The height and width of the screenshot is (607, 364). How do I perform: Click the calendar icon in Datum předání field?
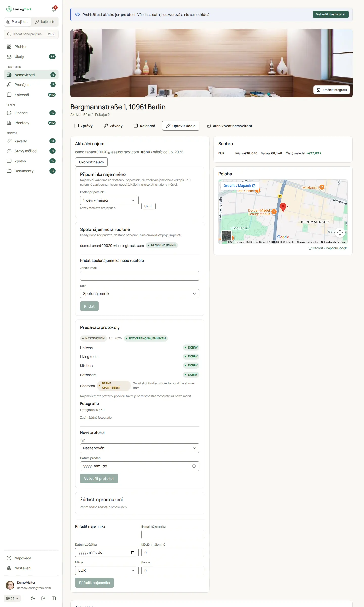[x=194, y=466]
